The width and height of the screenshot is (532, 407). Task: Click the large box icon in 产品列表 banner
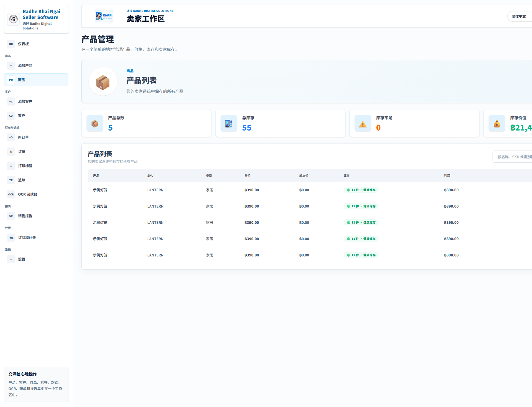tap(103, 82)
